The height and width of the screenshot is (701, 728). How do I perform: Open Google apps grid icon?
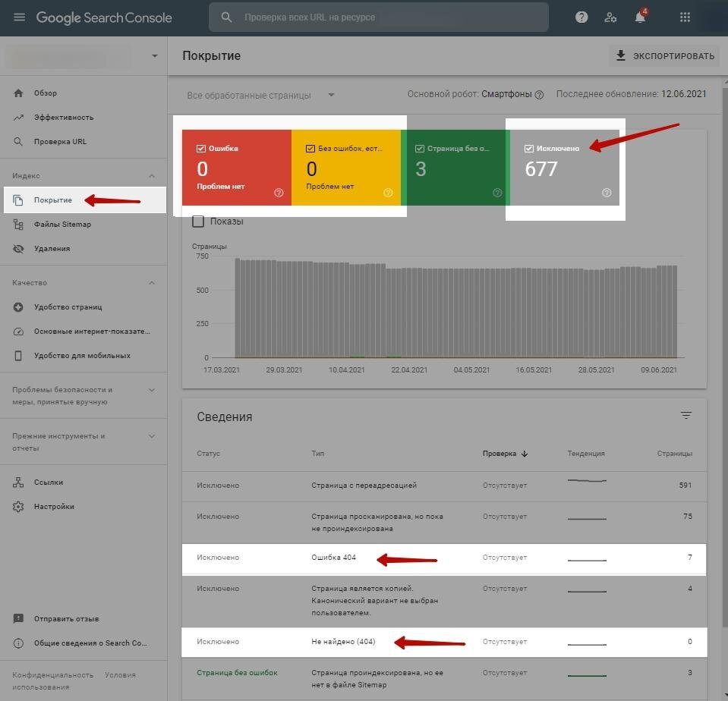pyautogui.click(x=685, y=17)
